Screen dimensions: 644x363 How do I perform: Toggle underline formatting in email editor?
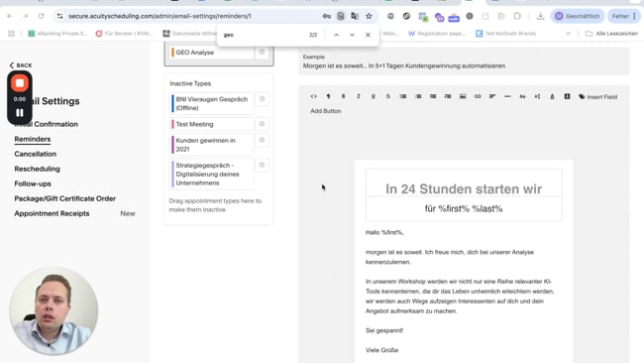(373, 96)
